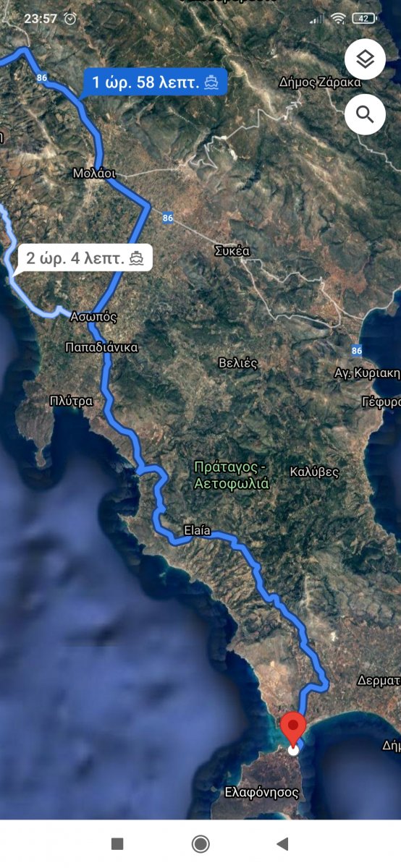Screen dimensions: 401x868
Task: Select the red destination pin
Action: pos(293,729)
